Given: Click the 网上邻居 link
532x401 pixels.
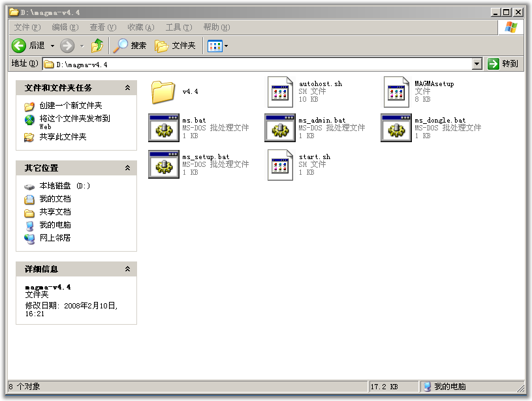Looking at the screenshot, I should pyautogui.click(x=55, y=238).
